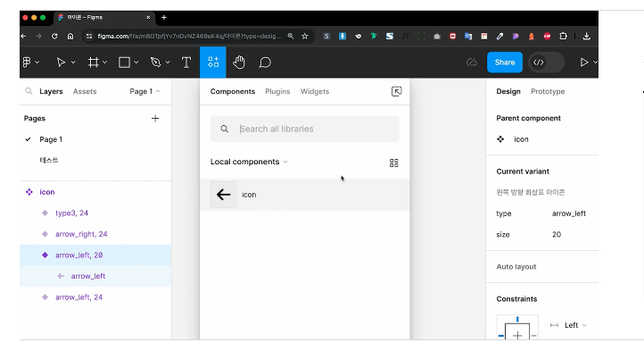The width and height of the screenshot is (644, 351).
Task: Toggle Dev Mode switch
Action: (x=546, y=63)
